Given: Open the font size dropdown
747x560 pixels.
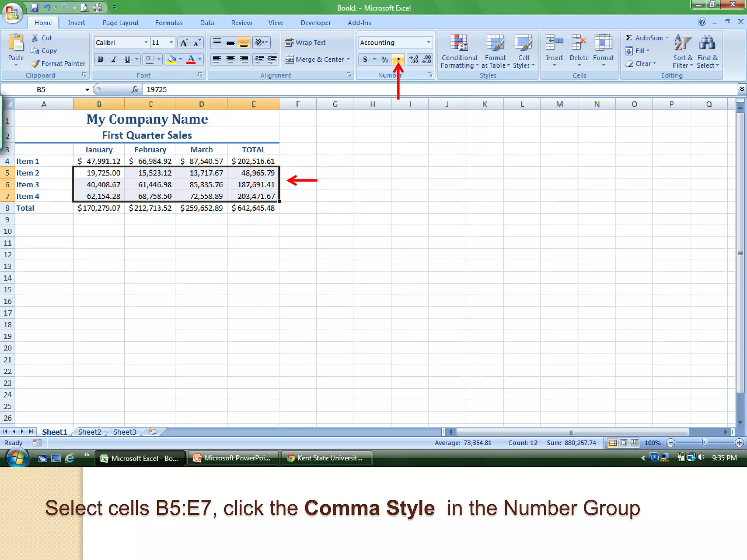Looking at the screenshot, I should [171, 43].
